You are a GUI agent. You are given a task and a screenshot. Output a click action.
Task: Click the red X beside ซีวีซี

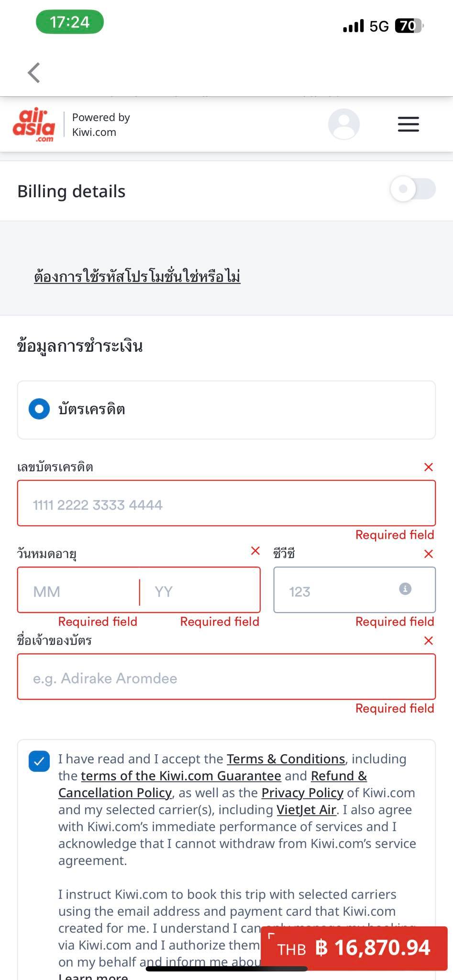pyautogui.click(x=429, y=554)
